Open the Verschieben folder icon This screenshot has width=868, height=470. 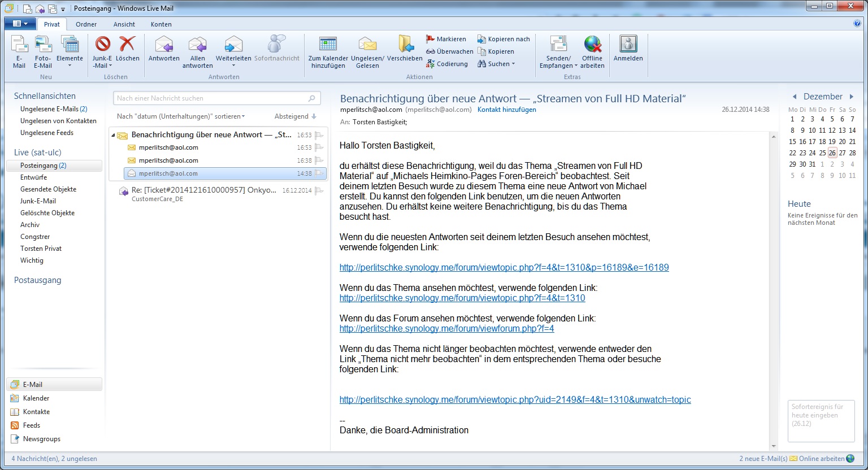tap(405, 45)
